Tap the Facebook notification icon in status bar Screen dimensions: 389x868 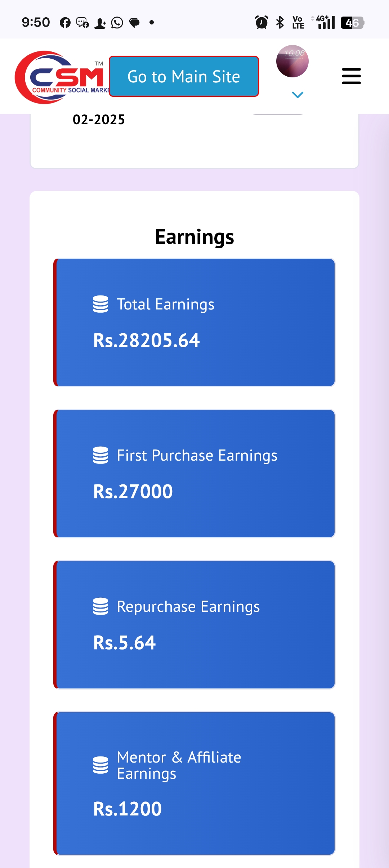tap(65, 23)
